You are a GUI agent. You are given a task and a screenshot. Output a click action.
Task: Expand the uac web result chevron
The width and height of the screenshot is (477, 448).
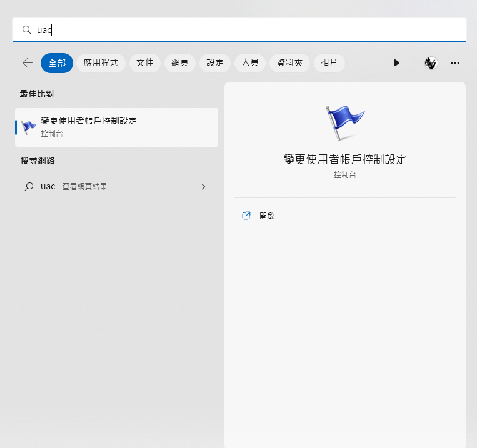(203, 187)
